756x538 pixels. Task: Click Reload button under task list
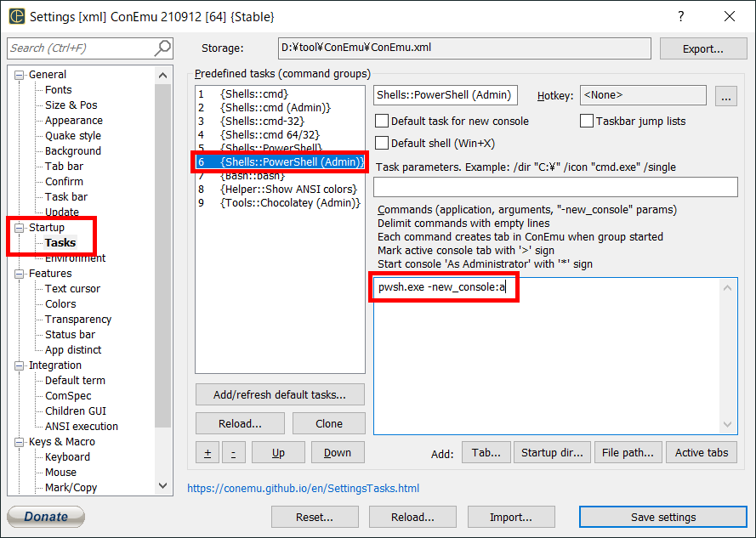(240, 424)
